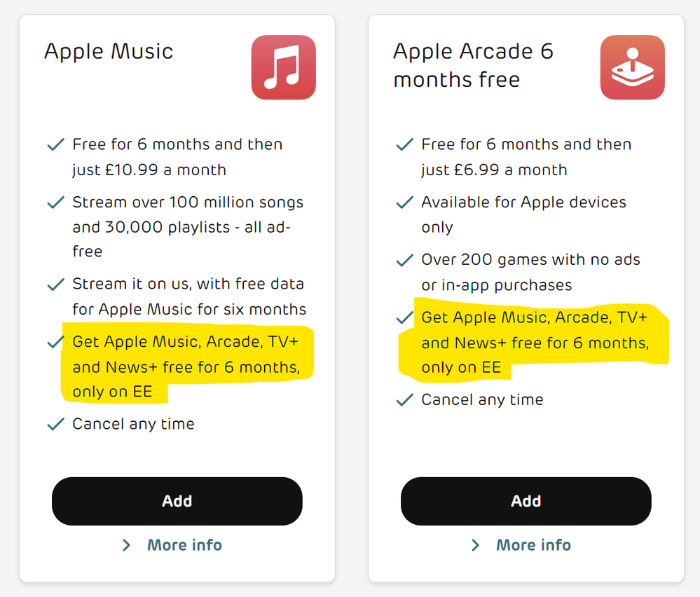Click chevron arrow beside Apple Arcade More info
The height and width of the screenshot is (597, 700).
click(x=476, y=545)
